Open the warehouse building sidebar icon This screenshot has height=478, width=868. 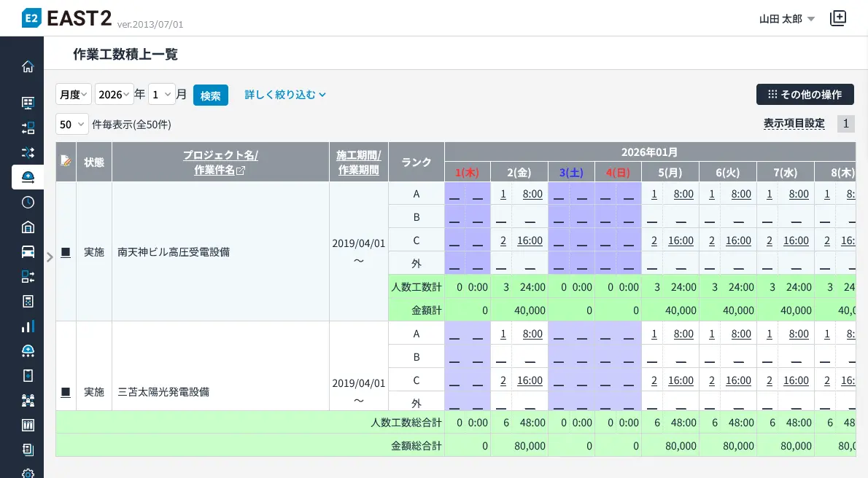coord(28,227)
